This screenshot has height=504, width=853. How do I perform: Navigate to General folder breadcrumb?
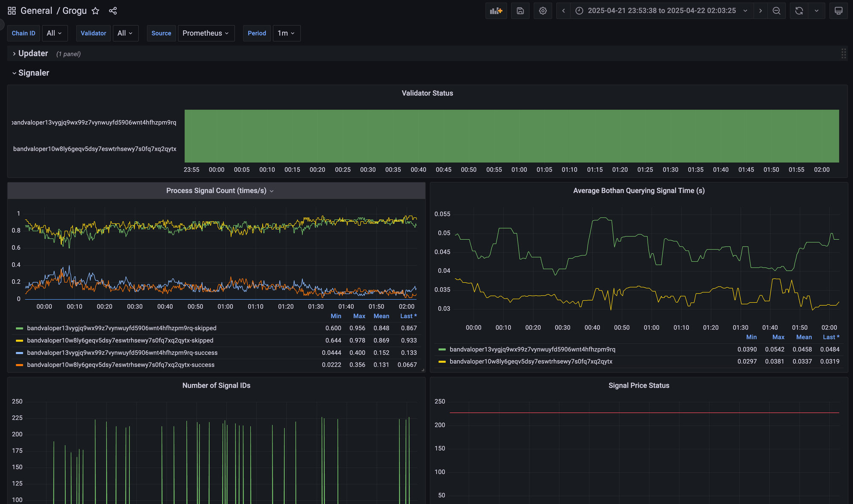pos(36,11)
